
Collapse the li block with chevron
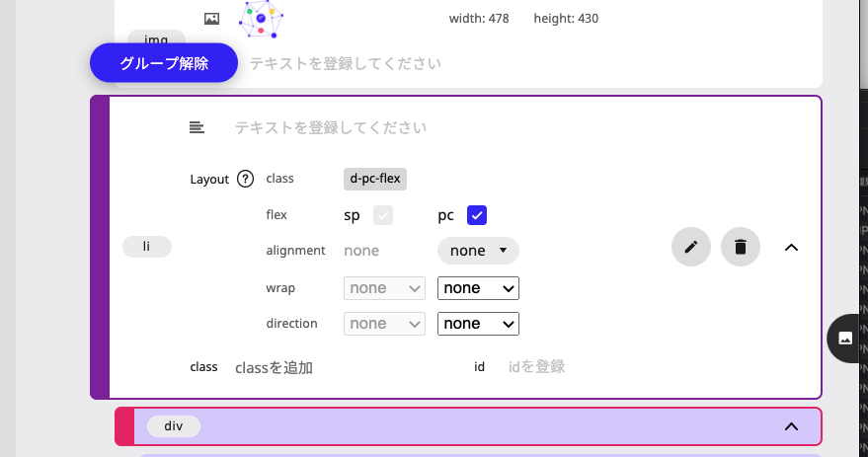click(x=791, y=248)
